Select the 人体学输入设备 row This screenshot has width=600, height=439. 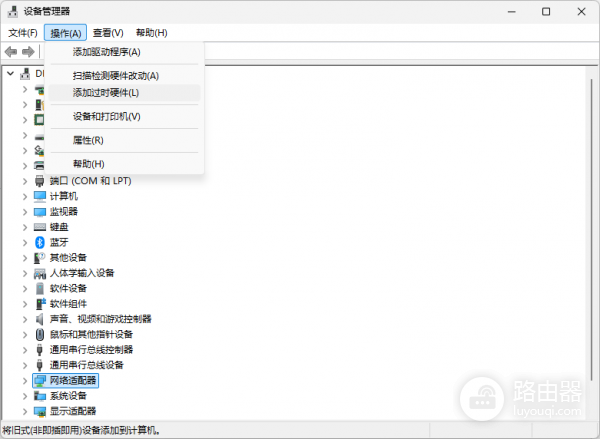pyautogui.click(x=82, y=273)
